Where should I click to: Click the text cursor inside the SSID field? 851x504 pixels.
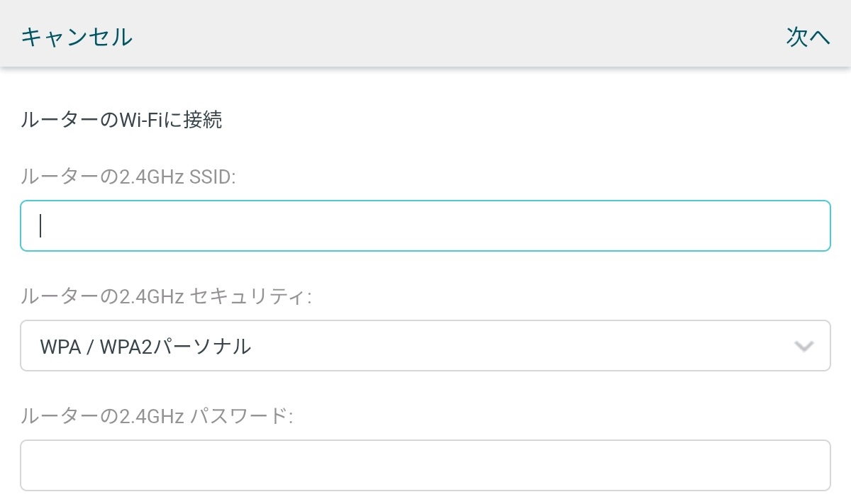(x=41, y=225)
